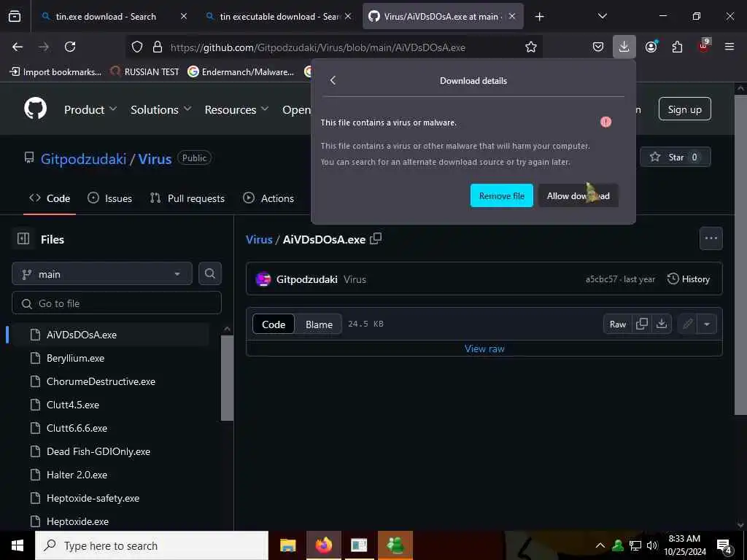Click the browser address bar URL
Image resolution: width=747 pixels, height=560 pixels.
point(318,47)
